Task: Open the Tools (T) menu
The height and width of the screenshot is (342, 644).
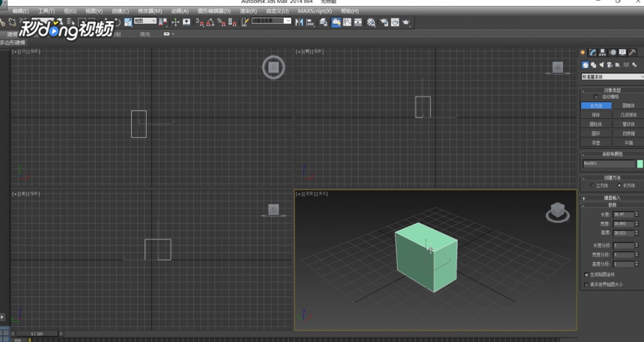Action: point(46,11)
